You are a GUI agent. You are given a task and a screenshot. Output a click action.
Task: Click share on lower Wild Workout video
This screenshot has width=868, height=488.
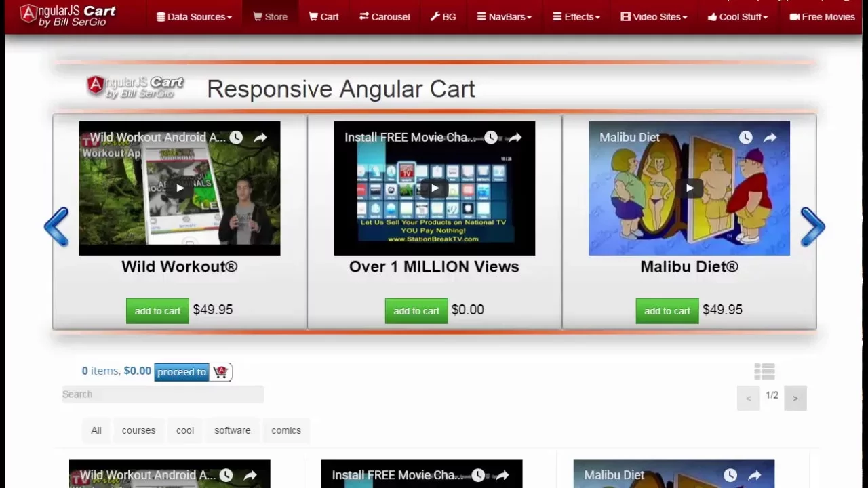coord(250,476)
